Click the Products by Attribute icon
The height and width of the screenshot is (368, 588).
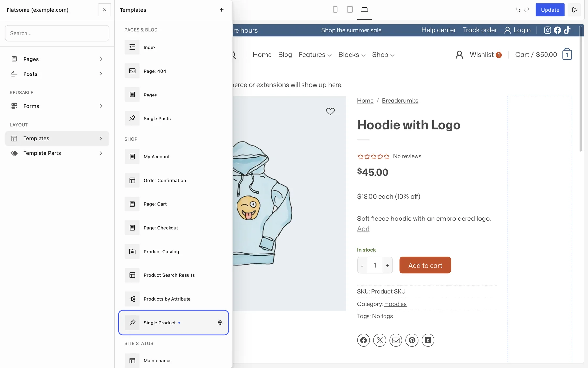pyautogui.click(x=132, y=299)
